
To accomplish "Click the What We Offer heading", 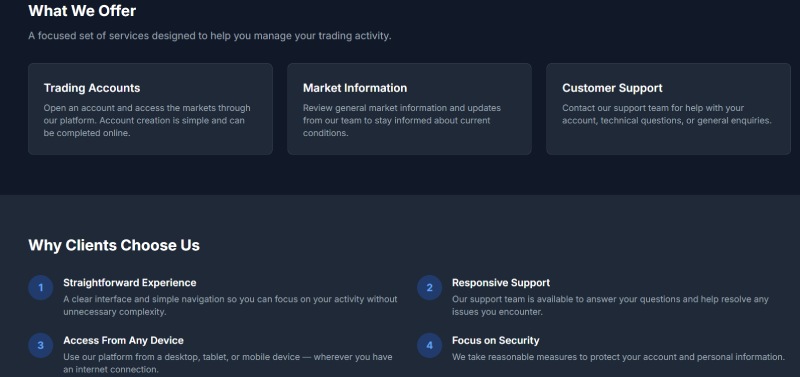I will point(82,11).
